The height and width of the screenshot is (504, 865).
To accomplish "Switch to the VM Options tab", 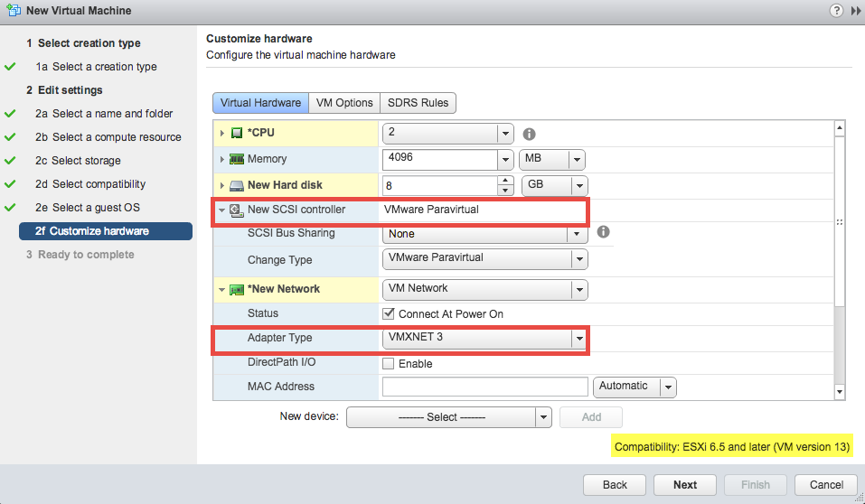I will pos(344,103).
